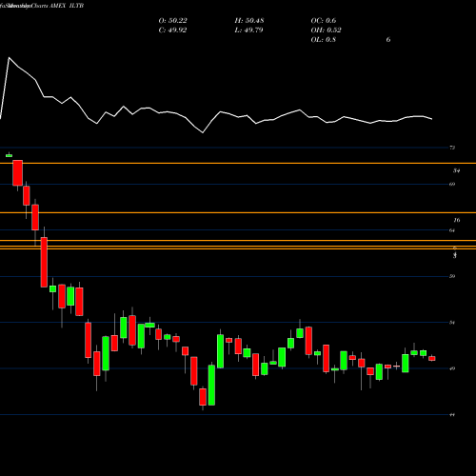Click the price axis label 49
Screen dimensions: 476x476
(452, 368)
